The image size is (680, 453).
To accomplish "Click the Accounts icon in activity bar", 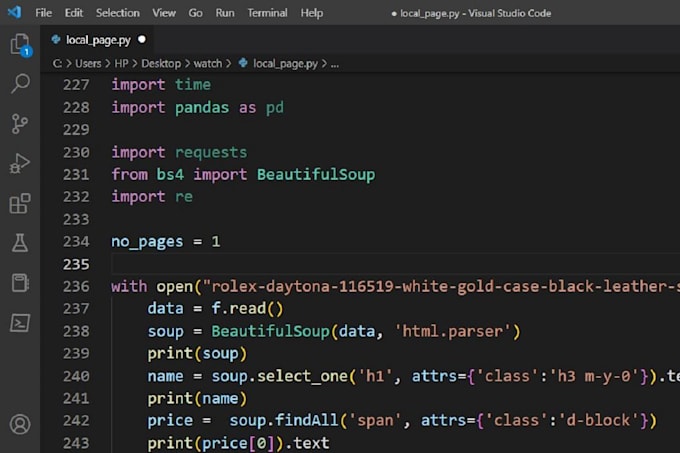I will [x=19, y=424].
